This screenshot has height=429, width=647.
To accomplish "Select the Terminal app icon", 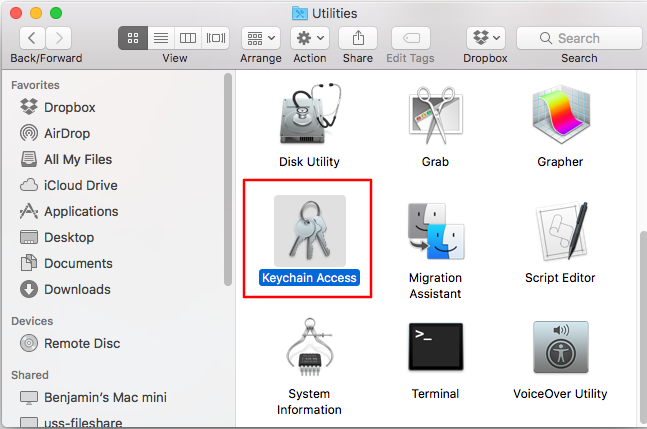I will click(436, 346).
